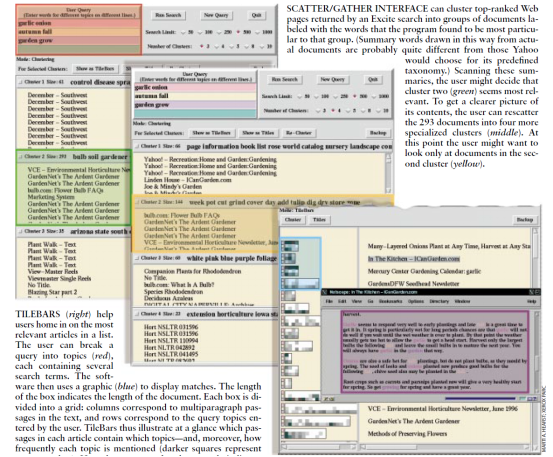This screenshot has height=457, width=553.
Task: Click the TileBar next to 'Mercury Center Gardening Calendar'
Action: tap(290, 271)
